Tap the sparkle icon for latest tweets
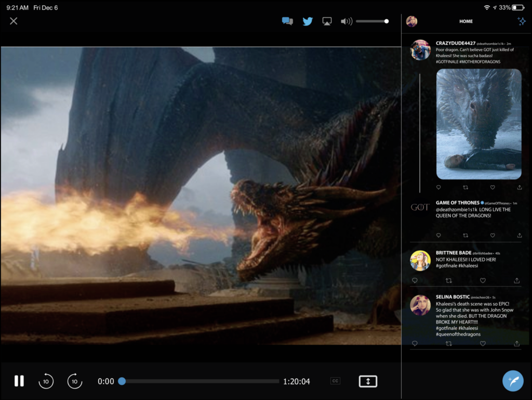This screenshot has width=532, height=400. click(522, 21)
